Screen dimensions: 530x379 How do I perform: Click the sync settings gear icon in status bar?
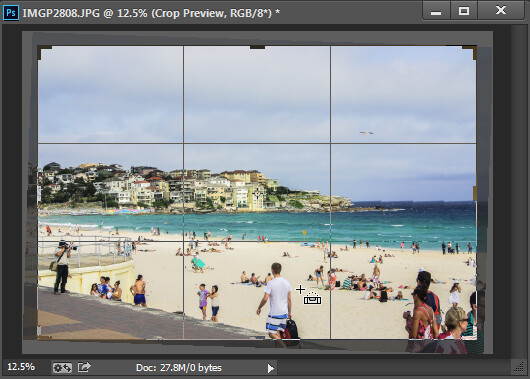[x=62, y=368]
